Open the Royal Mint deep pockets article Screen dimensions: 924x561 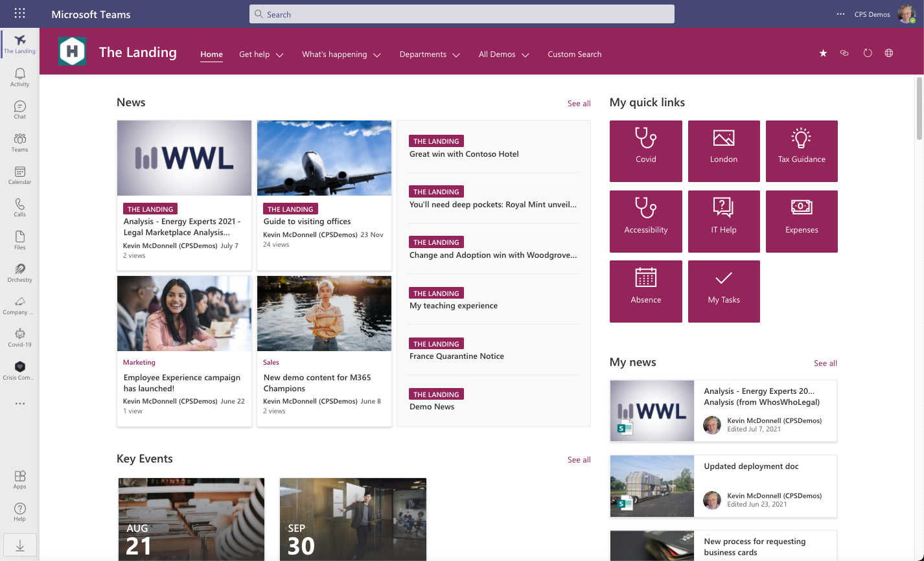pos(493,205)
